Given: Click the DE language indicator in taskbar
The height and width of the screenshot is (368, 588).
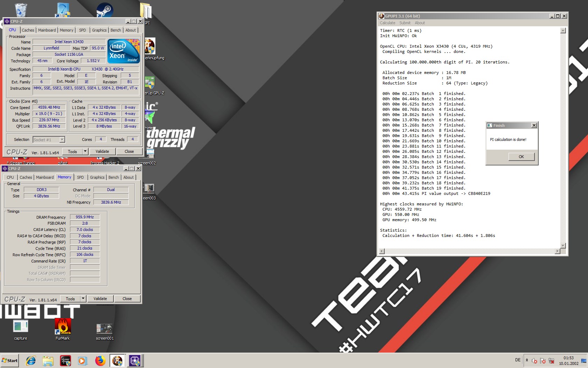Looking at the screenshot, I should tap(518, 360).
